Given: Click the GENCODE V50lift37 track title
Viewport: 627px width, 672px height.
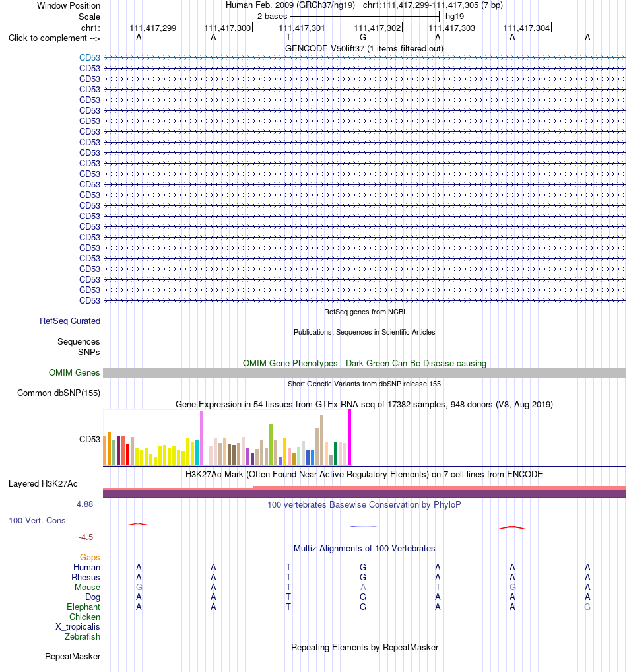Looking at the screenshot, I should (364, 48).
